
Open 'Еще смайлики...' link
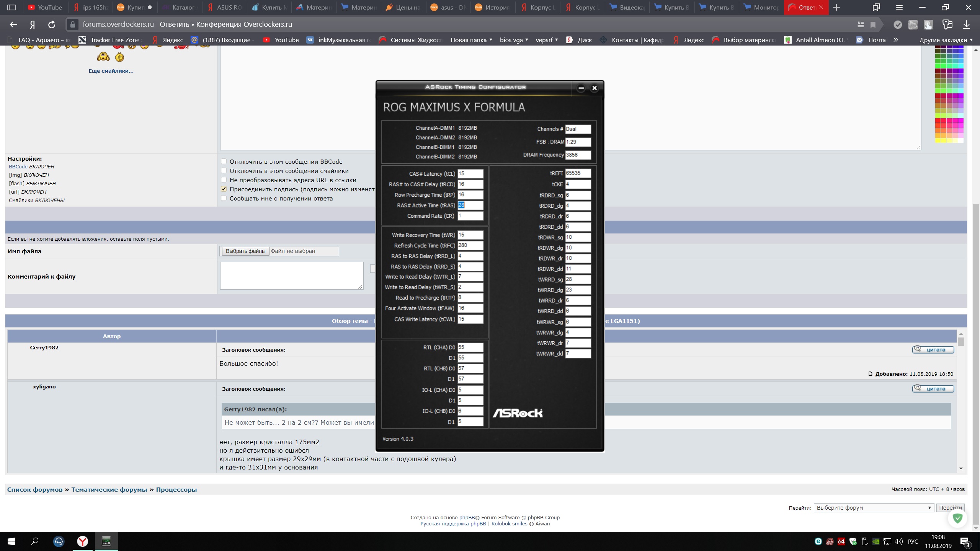tap(111, 71)
